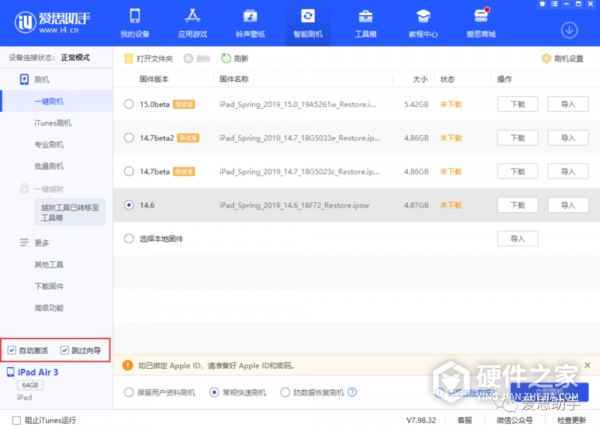Select 智能刷机 tab

pos(308,23)
